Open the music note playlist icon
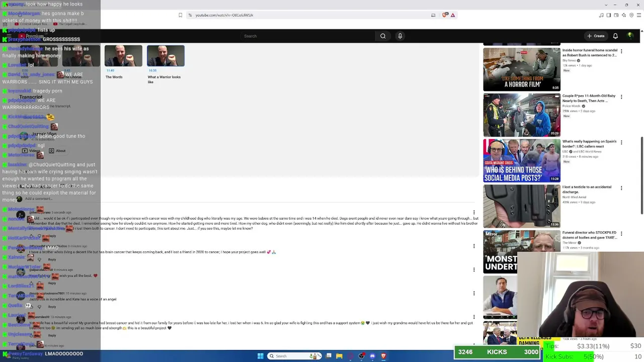The width and height of the screenshot is (644, 362). [x=601, y=15]
